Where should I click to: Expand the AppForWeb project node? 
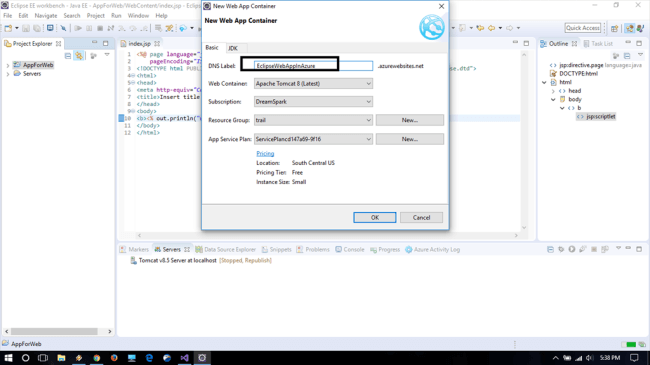[7, 65]
